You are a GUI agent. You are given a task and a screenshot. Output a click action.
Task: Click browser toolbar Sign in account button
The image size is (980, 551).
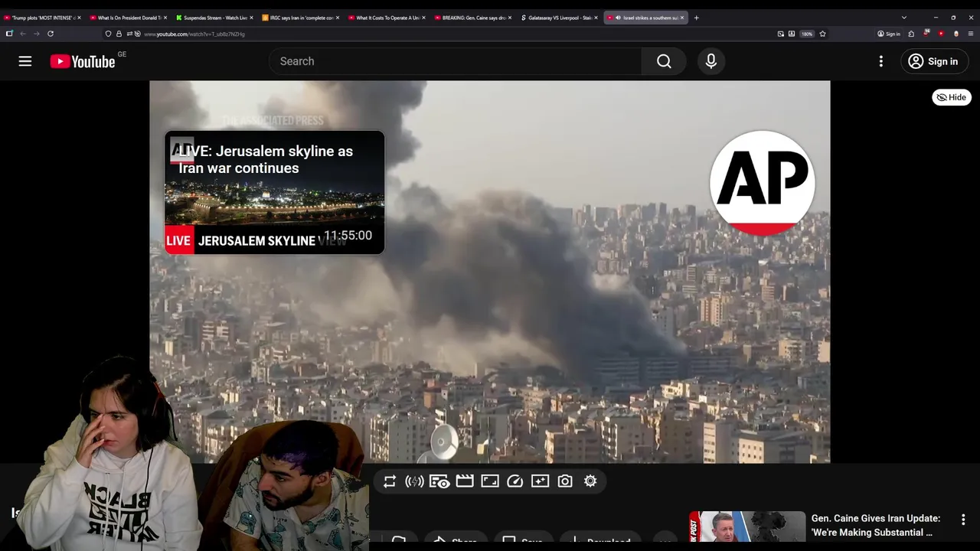coord(889,34)
